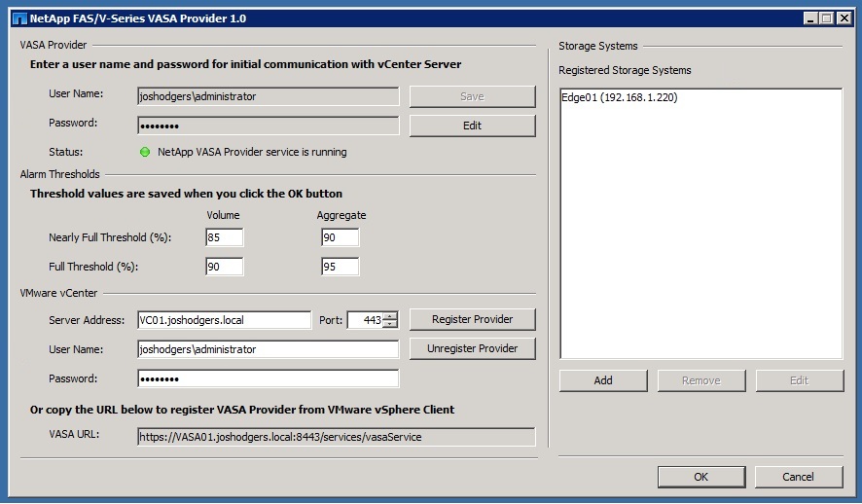
Task: Decrease the port number with down arrow
Action: [390, 325]
